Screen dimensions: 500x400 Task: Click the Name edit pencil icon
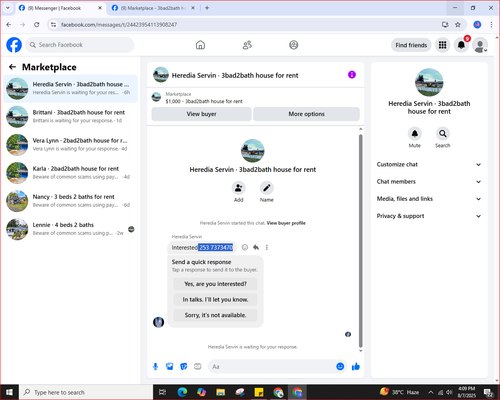[x=267, y=188]
